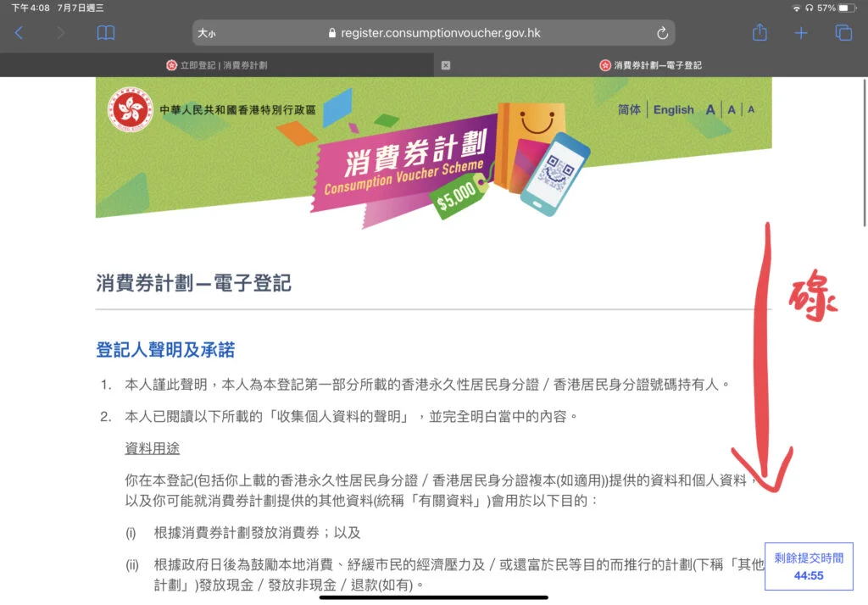Select the 消費券計劃—電子登記 tab
Image resolution: width=868 pixels, height=605 pixels.
click(x=650, y=65)
